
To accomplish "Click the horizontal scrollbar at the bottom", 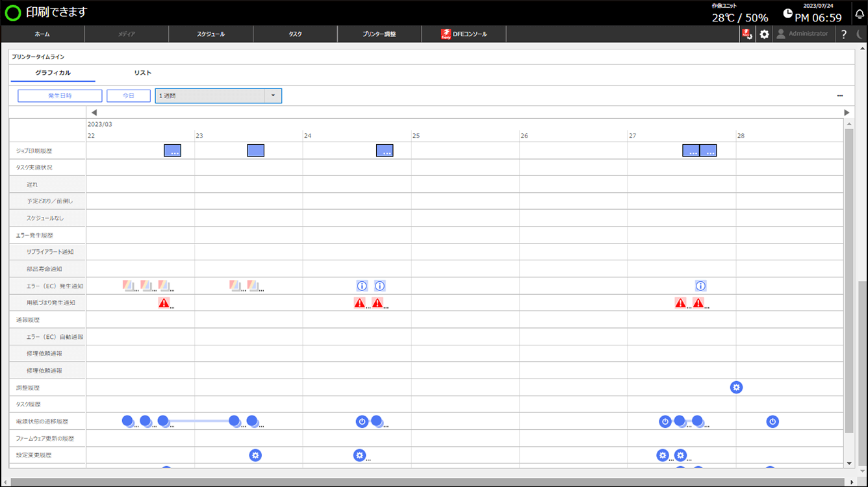I will [x=429, y=482].
